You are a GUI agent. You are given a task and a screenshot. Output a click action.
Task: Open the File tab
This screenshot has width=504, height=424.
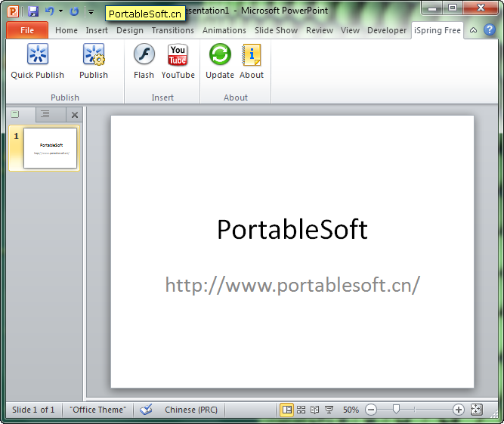point(27,30)
